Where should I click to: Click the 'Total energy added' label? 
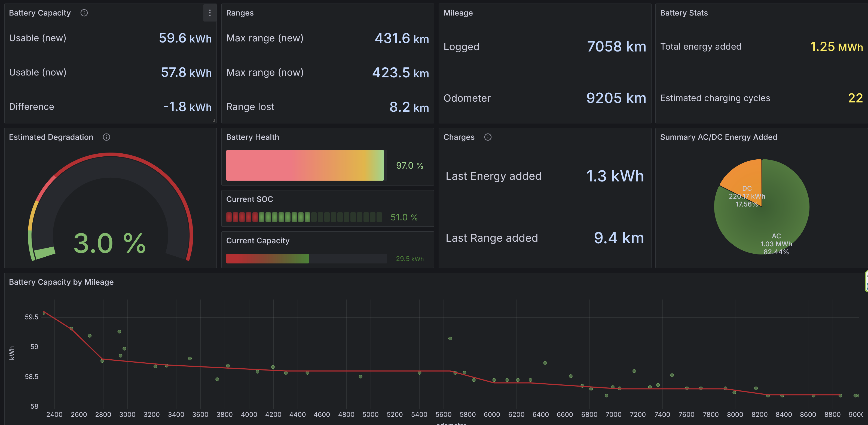tap(701, 47)
